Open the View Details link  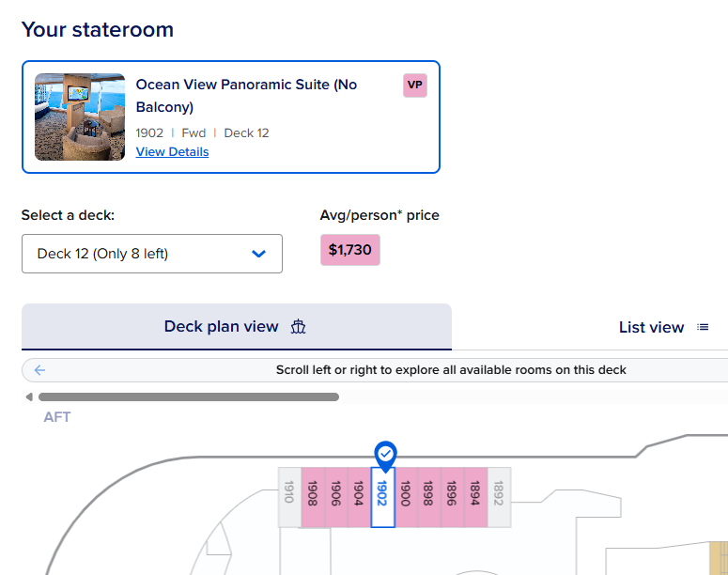coord(172,152)
